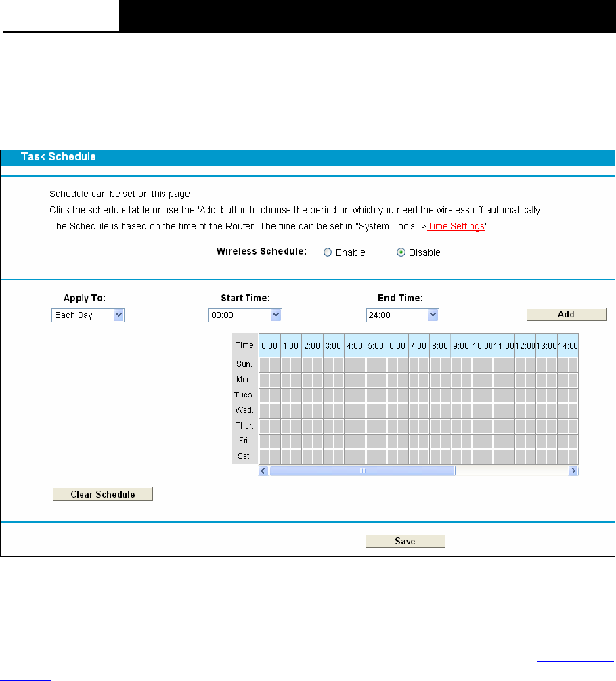
Task: Click the 2:00 column header
Action: point(312,346)
